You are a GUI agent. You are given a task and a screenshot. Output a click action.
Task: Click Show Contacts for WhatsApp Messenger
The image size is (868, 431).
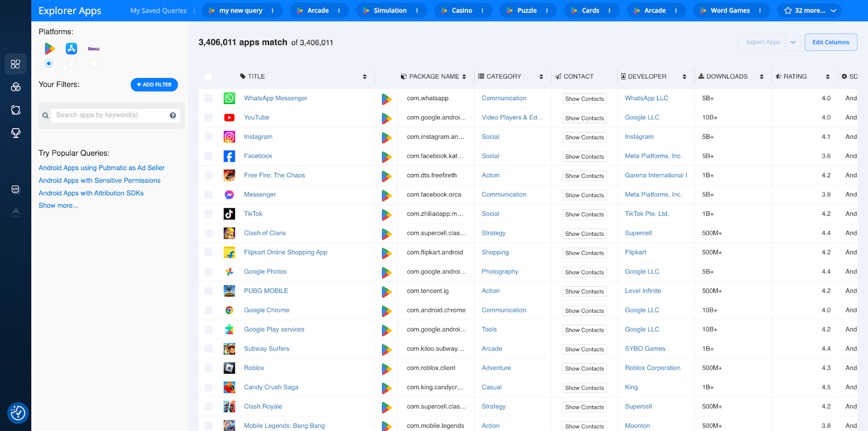(x=584, y=99)
